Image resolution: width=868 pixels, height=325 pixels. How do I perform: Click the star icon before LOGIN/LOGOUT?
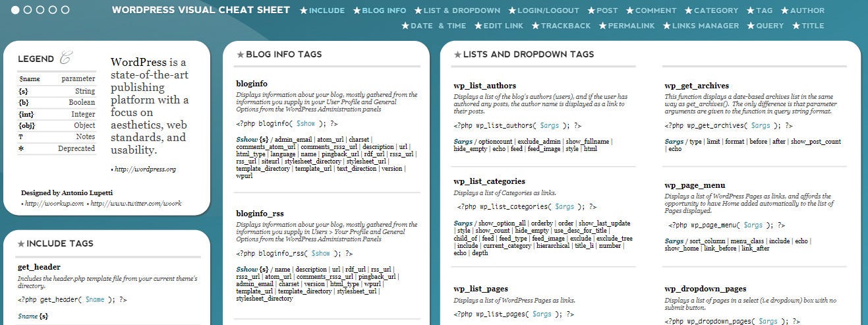512,11
